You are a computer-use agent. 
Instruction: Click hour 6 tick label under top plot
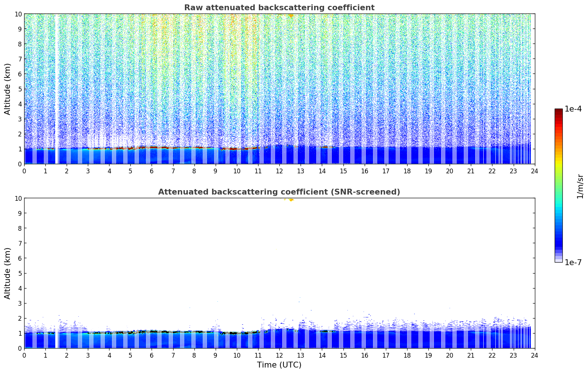(152, 171)
